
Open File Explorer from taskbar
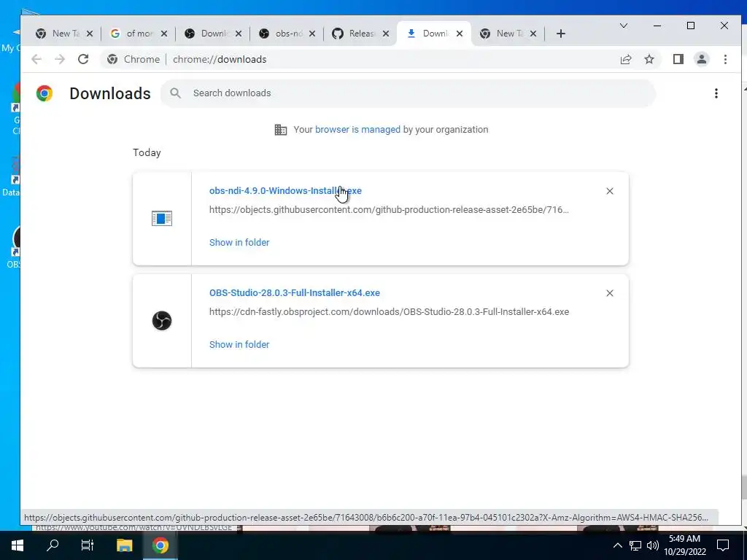[124, 545]
